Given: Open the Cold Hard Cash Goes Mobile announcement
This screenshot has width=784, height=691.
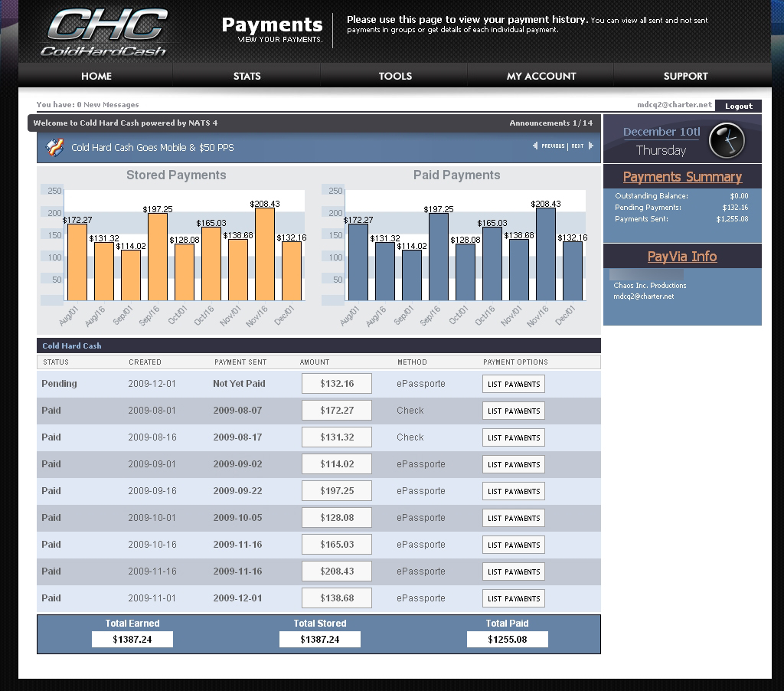Looking at the screenshot, I should 152,148.
